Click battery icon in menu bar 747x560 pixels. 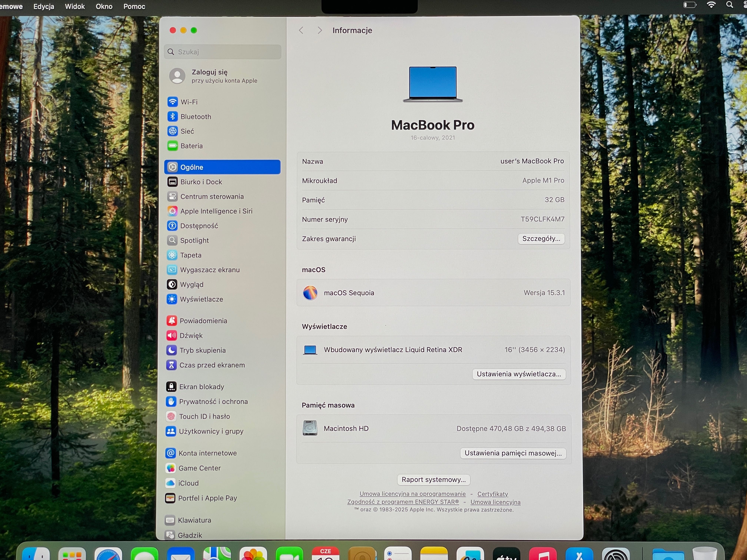point(690,5)
